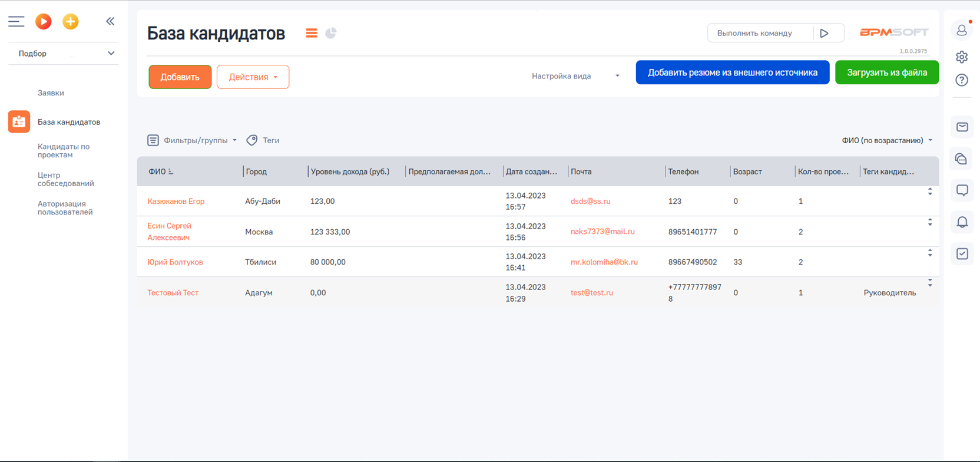Open the help question mark icon
This screenshot has width=980, height=462.
click(x=962, y=80)
